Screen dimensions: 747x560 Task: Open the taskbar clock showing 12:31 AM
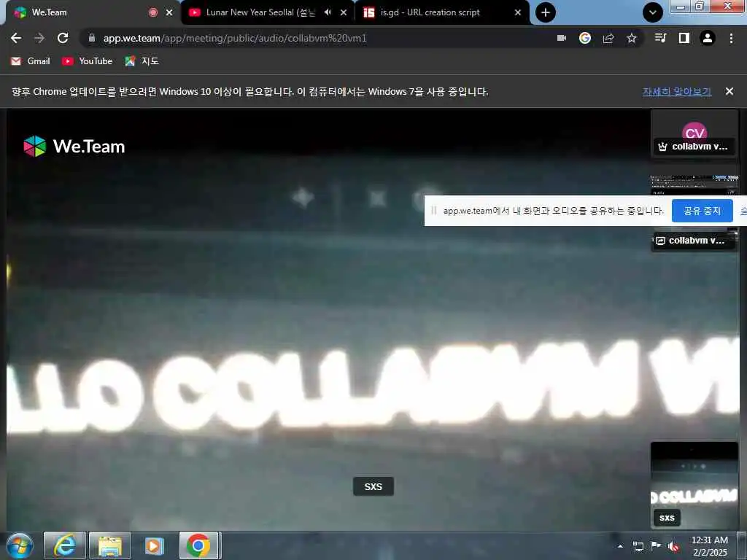[x=710, y=545]
